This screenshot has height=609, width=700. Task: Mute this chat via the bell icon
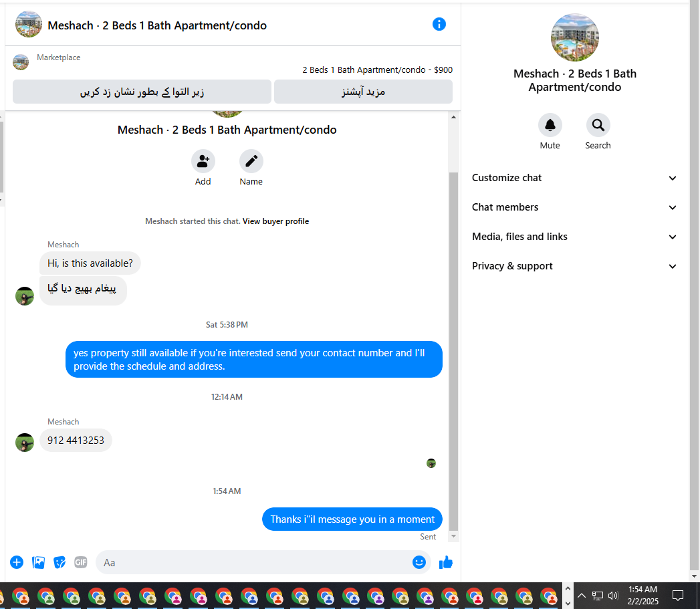point(550,125)
